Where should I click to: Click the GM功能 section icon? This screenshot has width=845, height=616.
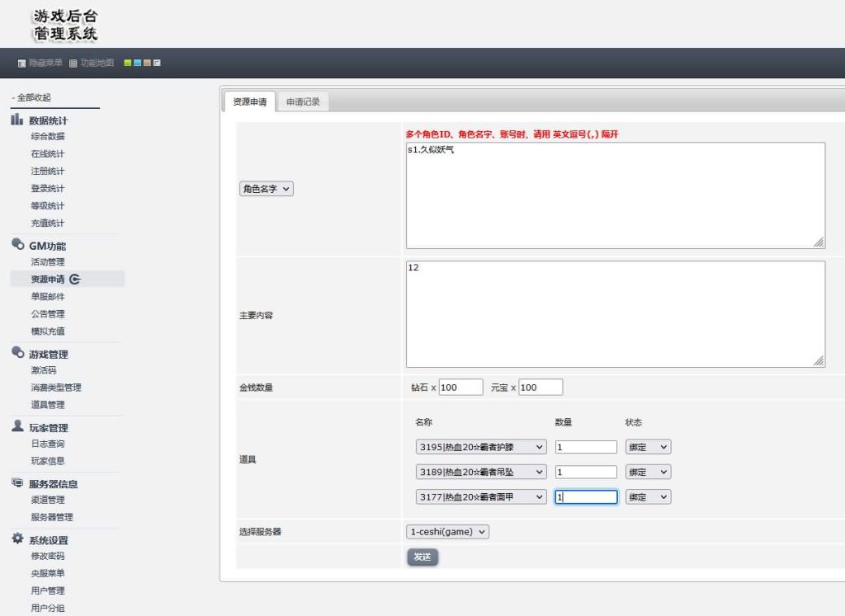[17, 245]
